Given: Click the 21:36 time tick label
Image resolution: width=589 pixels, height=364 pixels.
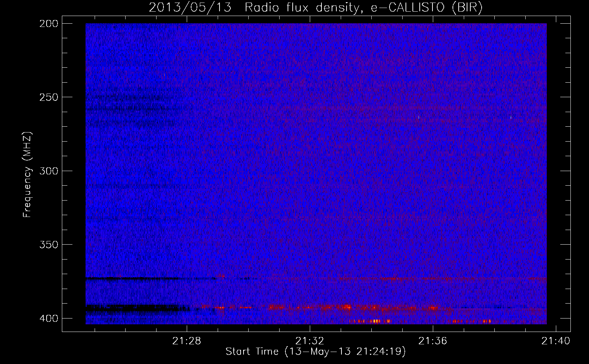Looking at the screenshot, I should coord(433,341).
